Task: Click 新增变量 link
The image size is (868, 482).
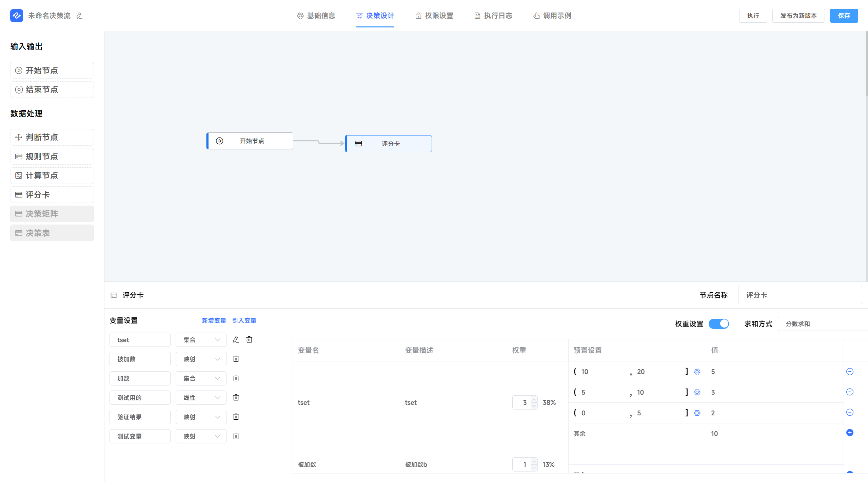Action: 214,320
